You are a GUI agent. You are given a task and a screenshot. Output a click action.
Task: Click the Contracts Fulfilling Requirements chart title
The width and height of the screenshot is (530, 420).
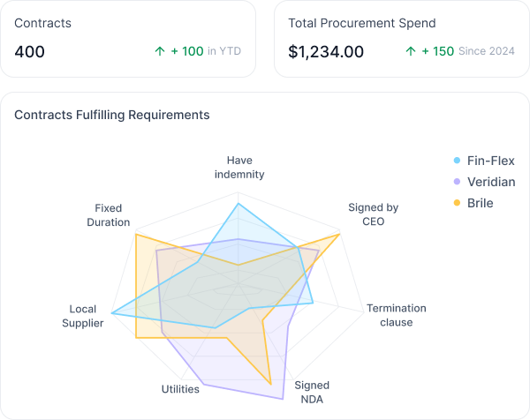pos(112,115)
